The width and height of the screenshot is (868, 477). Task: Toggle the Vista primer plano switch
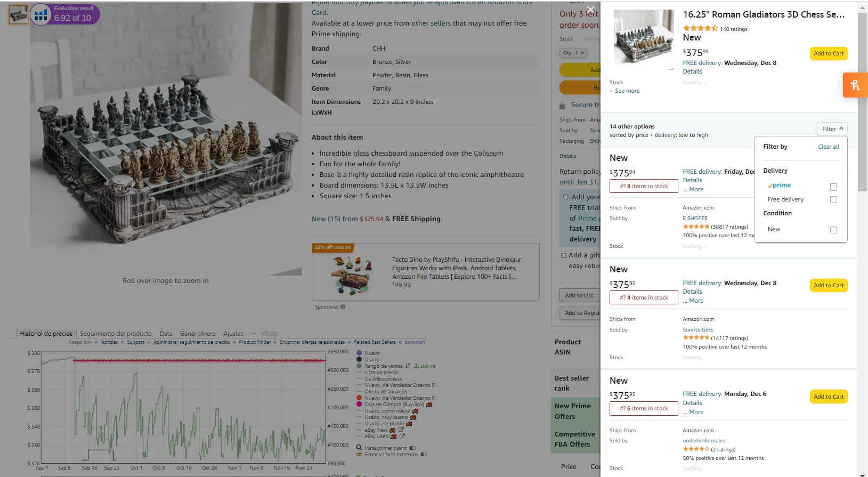click(x=412, y=448)
